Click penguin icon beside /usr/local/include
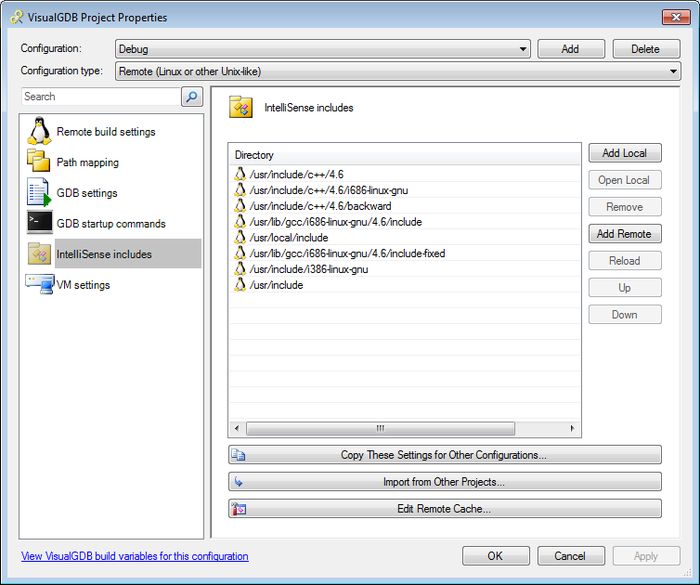Screen dimensions: 700x585 coord(240,238)
